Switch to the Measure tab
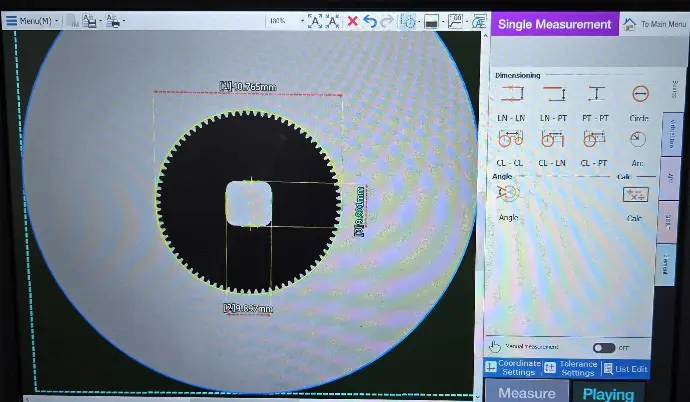Image resolution: width=690 pixels, height=402 pixels. [527, 393]
